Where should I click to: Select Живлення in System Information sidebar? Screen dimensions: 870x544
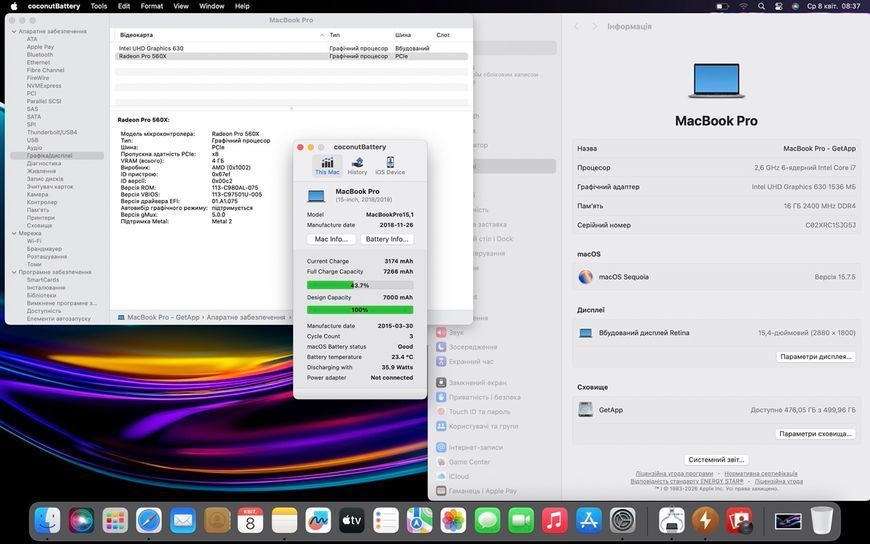coord(42,172)
